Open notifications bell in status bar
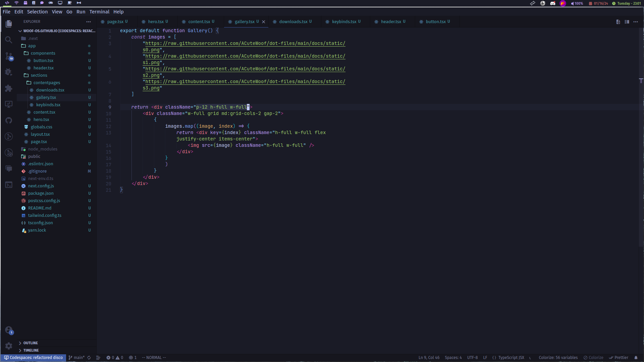 pyautogui.click(x=636, y=358)
